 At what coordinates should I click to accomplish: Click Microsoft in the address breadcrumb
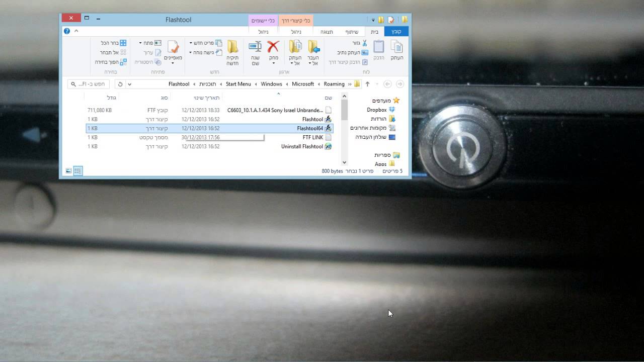click(303, 84)
